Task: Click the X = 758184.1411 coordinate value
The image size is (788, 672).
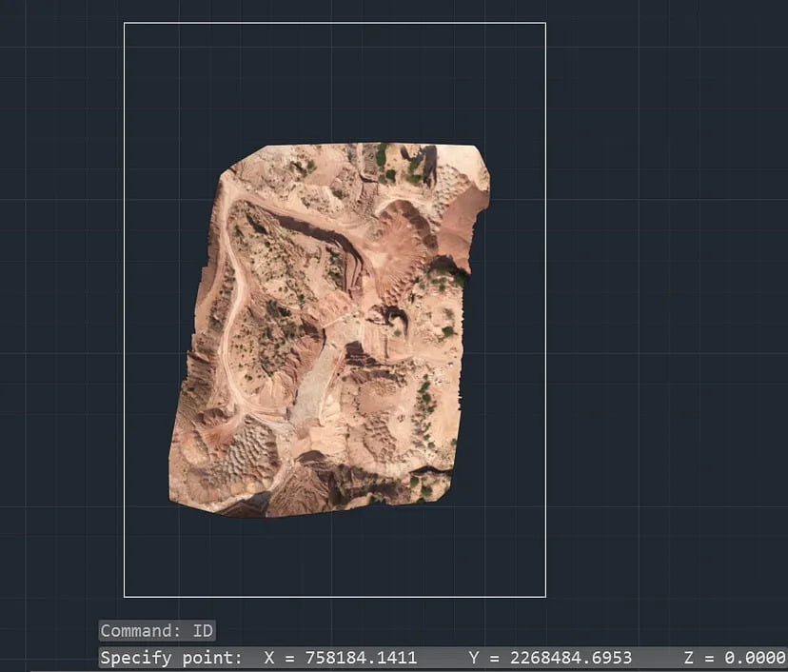Action: pyautogui.click(x=340, y=658)
